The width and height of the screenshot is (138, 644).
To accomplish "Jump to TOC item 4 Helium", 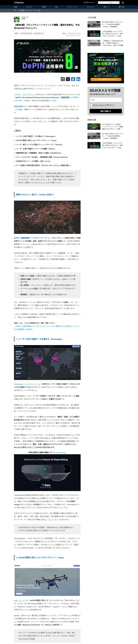I will pyautogui.click(x=36, y=149).
